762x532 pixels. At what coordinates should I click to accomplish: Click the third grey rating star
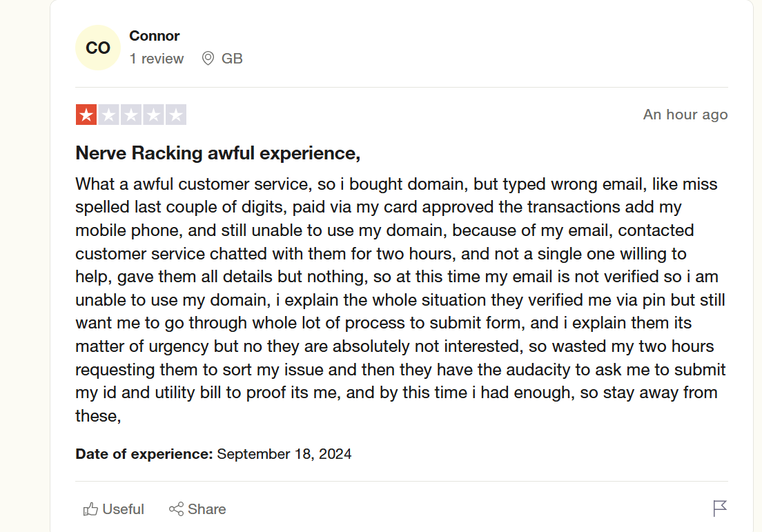click(x=131, y=115)
